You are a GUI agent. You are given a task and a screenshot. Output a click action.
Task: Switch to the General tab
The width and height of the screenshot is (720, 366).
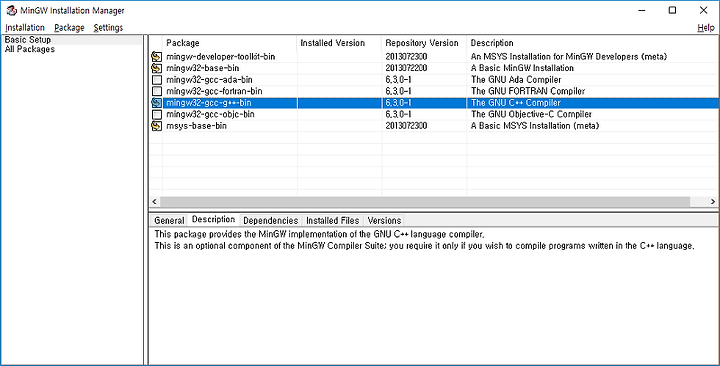pyautogui.click(x=169, y=220)
